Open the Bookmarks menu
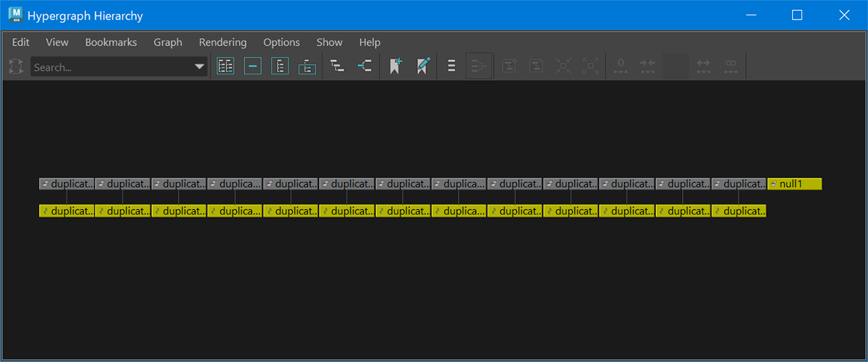The height and width of the screenshot is (362, 868). [111, 43]
